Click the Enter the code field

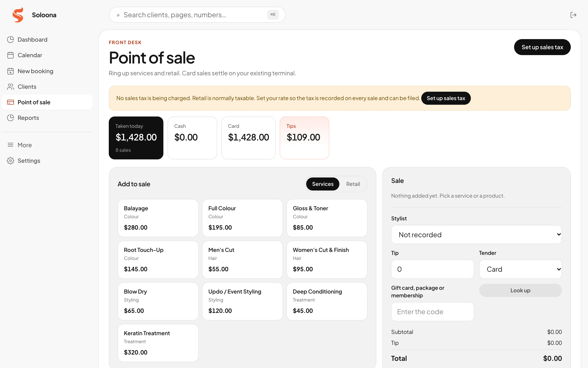[x=432, y=312]
